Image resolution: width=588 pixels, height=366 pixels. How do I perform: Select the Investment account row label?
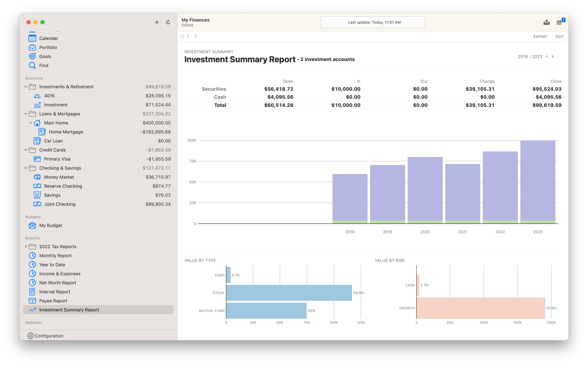pos(56,105)
